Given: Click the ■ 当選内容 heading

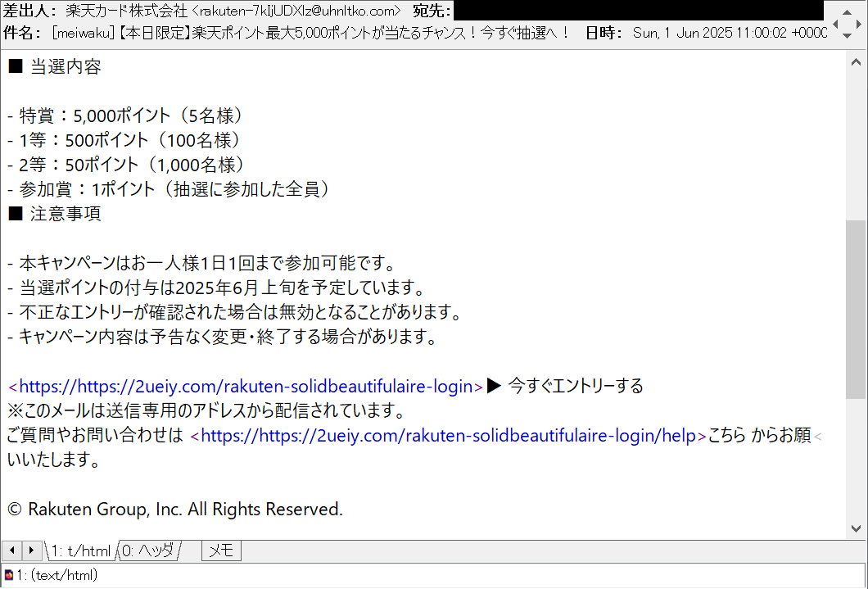Looking at the screenshot, I should pyautogui.click(x=54, y=66).
